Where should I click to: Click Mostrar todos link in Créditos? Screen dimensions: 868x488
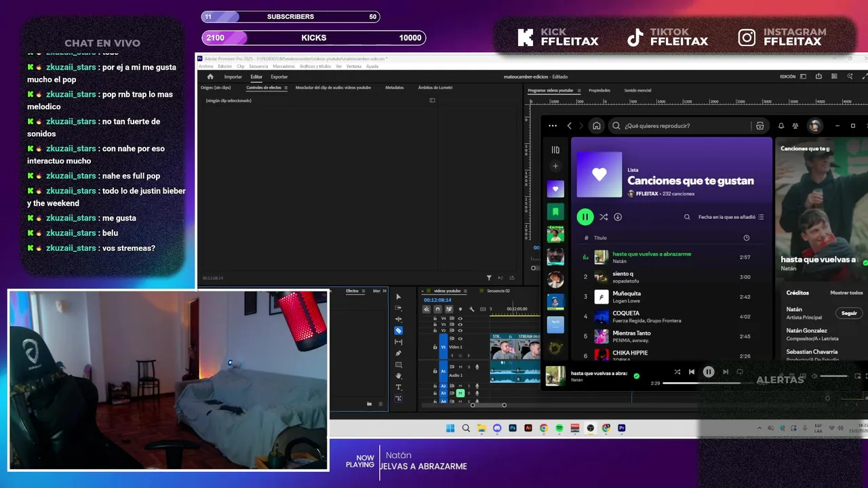click(x=846, y=293)
